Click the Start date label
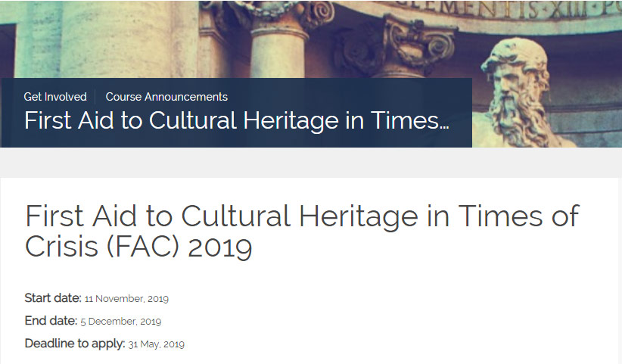This screenshot has width=622, height=364. click(53, 297)
